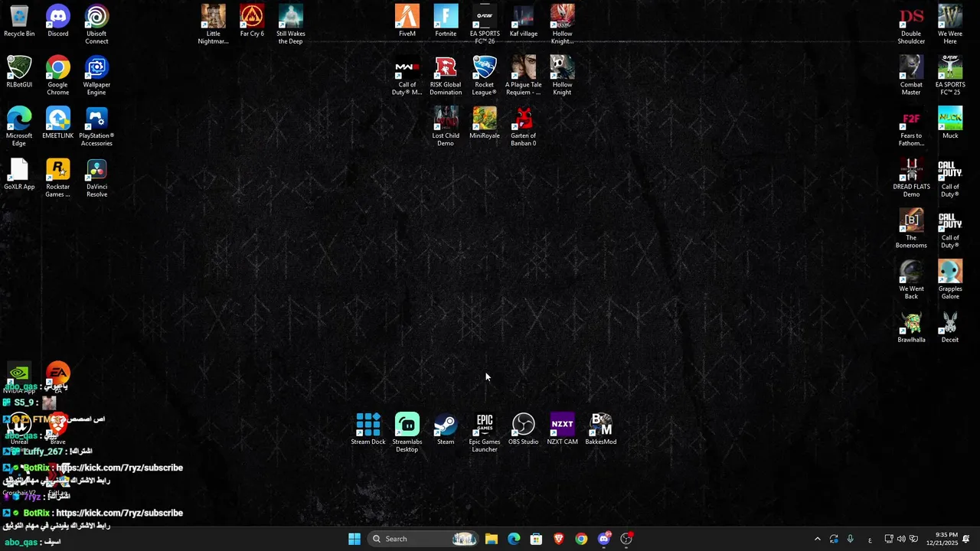Select the Combat Master desktop icon

[x=911, y=76]
